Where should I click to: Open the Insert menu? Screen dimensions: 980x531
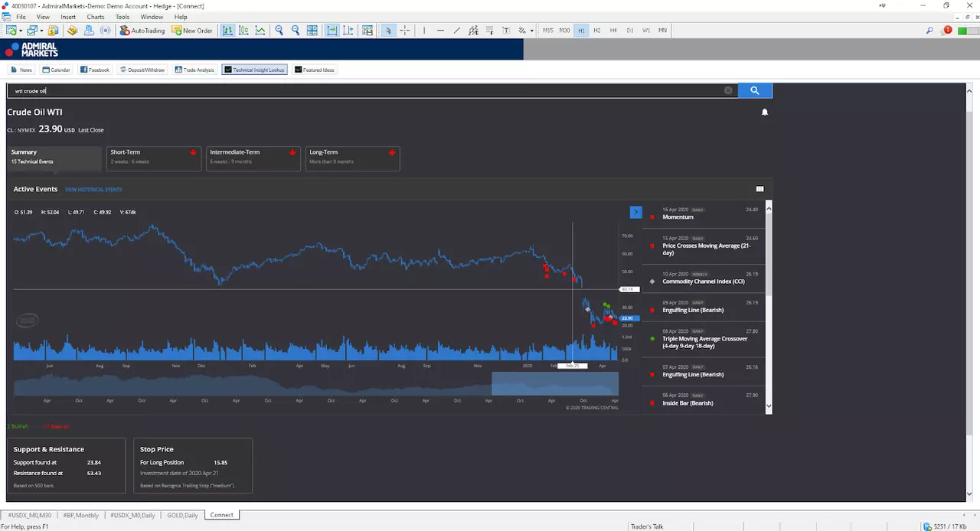(68, 17)
